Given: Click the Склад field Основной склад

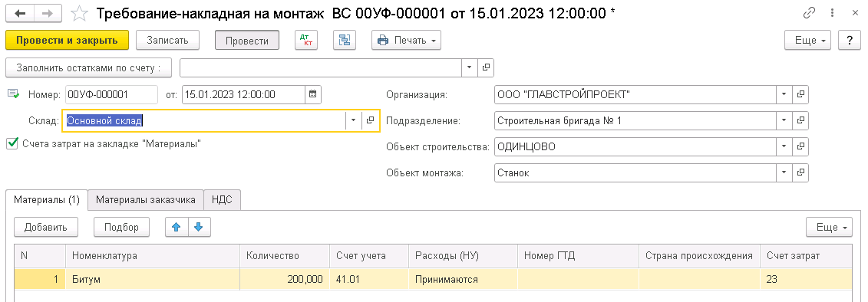Looking at the screenshot, I should [203, 120].
